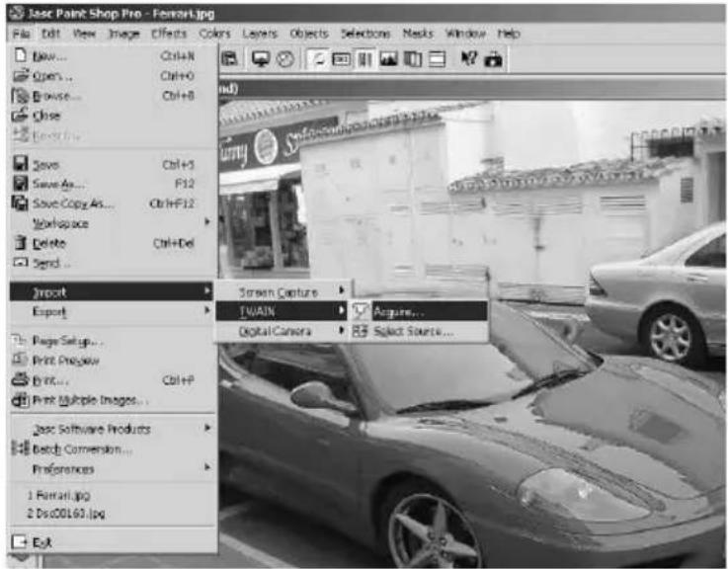This screenshot has height=569, width=728.
Task: Select Acquire... in the TWAIN submenu
Action: pos(419,312)
